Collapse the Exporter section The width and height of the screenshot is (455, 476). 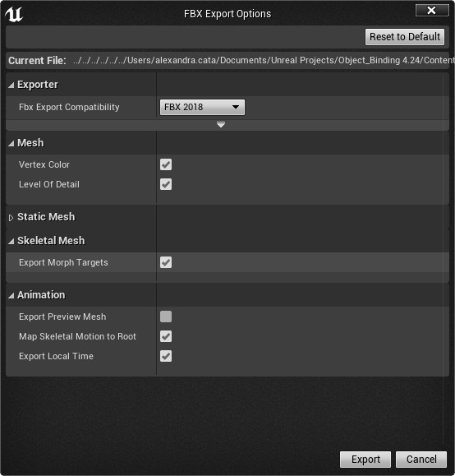(11, 85)
